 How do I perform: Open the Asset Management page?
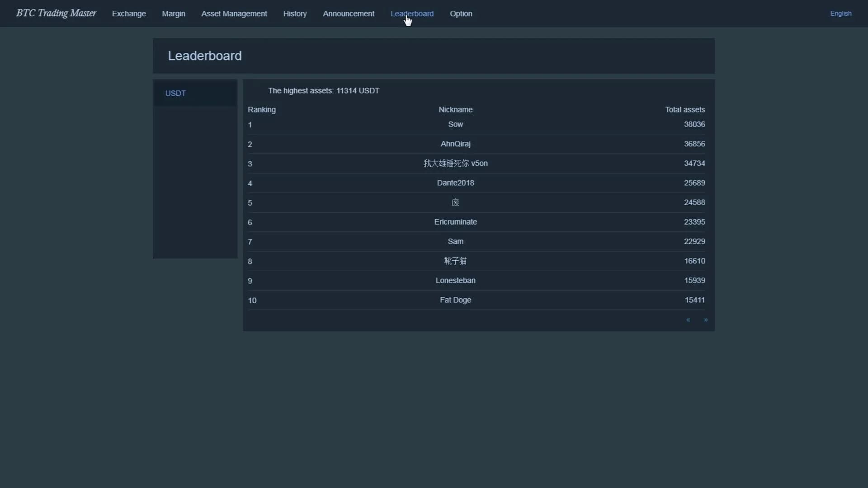[x=234, y=14]
